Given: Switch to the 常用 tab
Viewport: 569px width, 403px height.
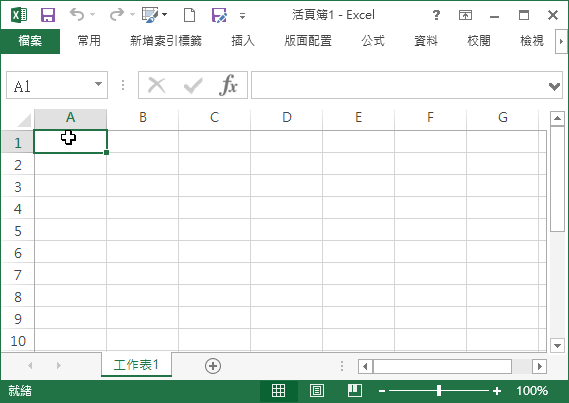Looking at the screenshot, I should click(89, 41).
